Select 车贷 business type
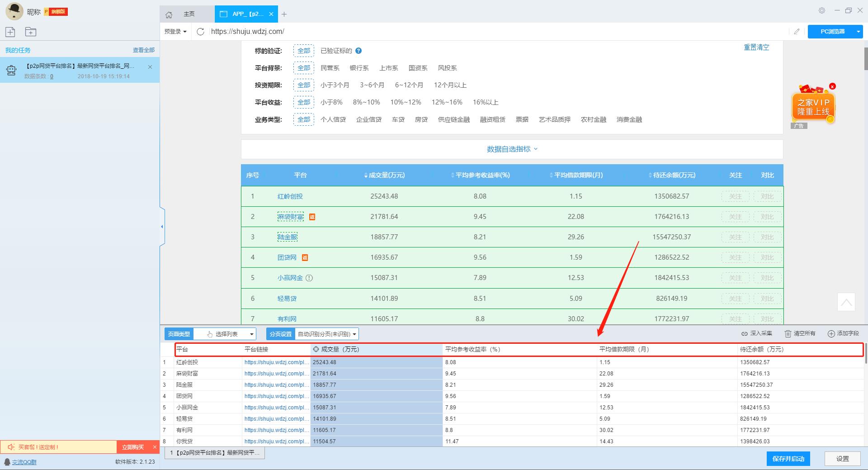Image resolution: width=868 pixels, height=470 pixels. pos(398,119)
